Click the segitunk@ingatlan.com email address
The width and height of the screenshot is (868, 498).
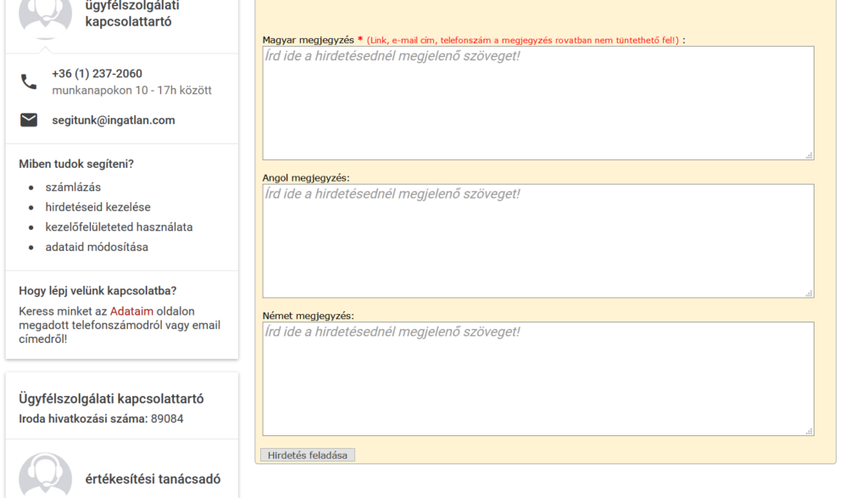[x=113, y=120]
